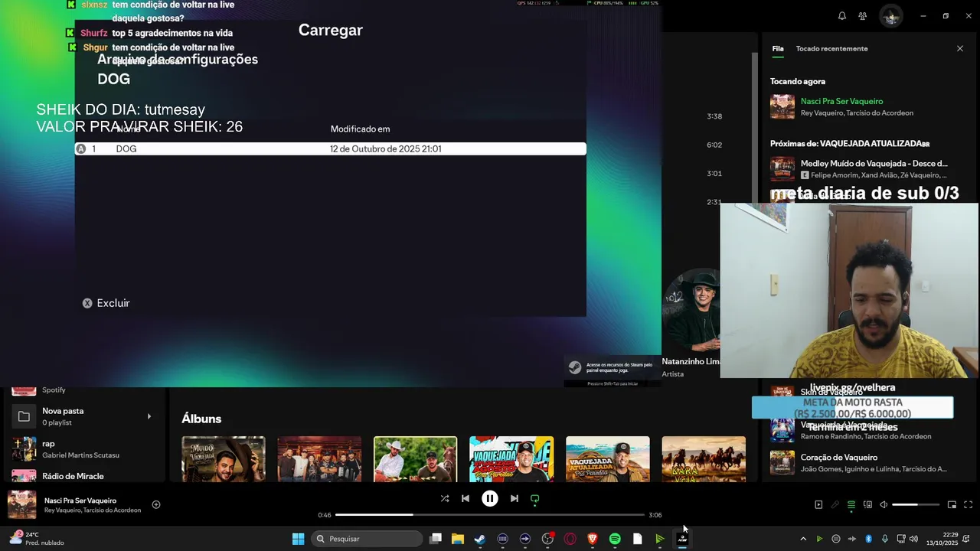The image size is (980, 551).
Task: Toggle the repeat button
Action: pyautogui.click(x=535, y=498)
